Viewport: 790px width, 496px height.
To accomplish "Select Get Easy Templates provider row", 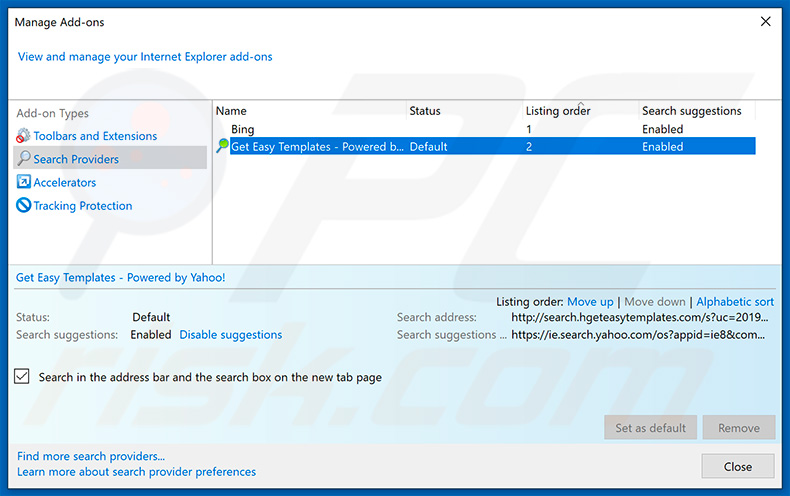I will pos(492,146).
